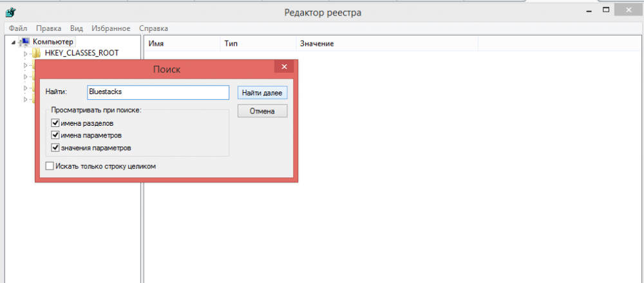Disable the значения параметров checkbox
The width and height of the screenshot is (644, 283).
tap(55, 148)
